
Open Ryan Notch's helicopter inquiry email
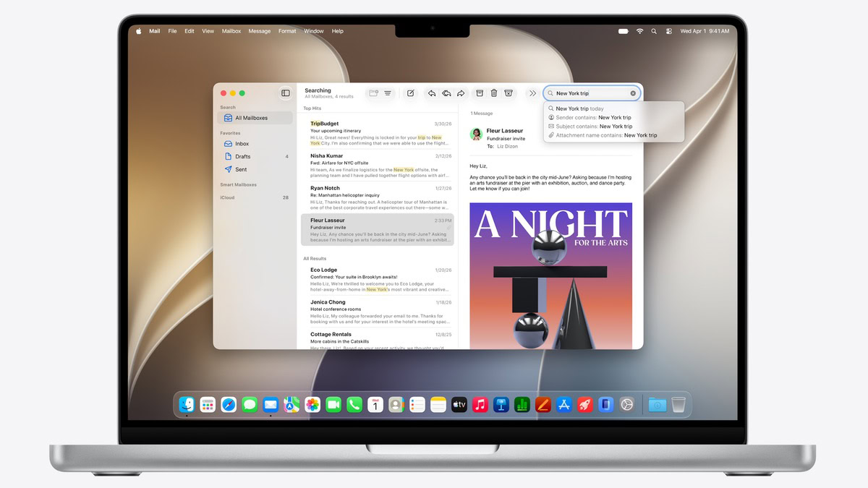(x=378, y=197)
